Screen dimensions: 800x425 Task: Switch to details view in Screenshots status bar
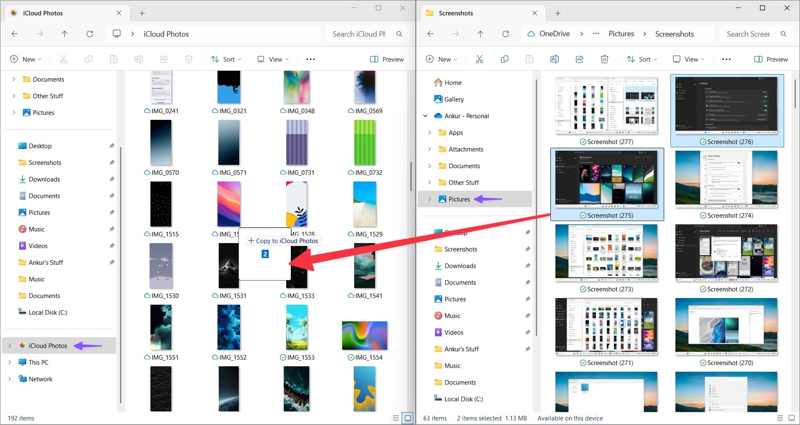[x=779, y=418]
